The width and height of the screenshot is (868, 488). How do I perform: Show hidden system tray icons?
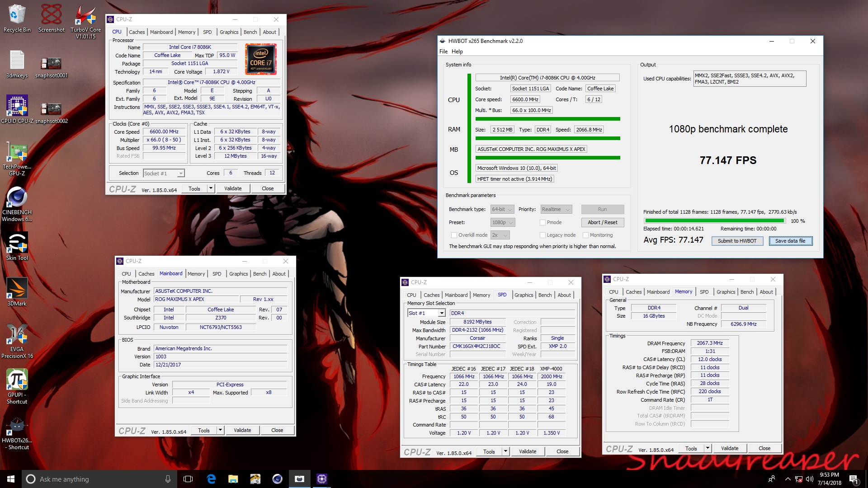pos(788,479)
